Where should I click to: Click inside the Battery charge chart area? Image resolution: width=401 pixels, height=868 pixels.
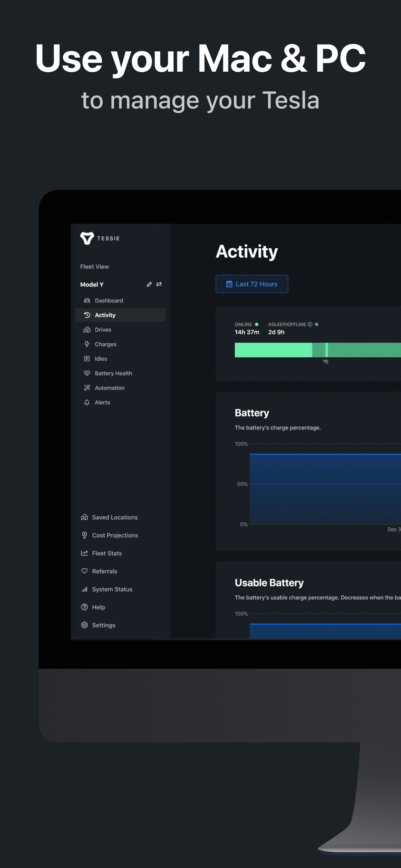(325, 489)
